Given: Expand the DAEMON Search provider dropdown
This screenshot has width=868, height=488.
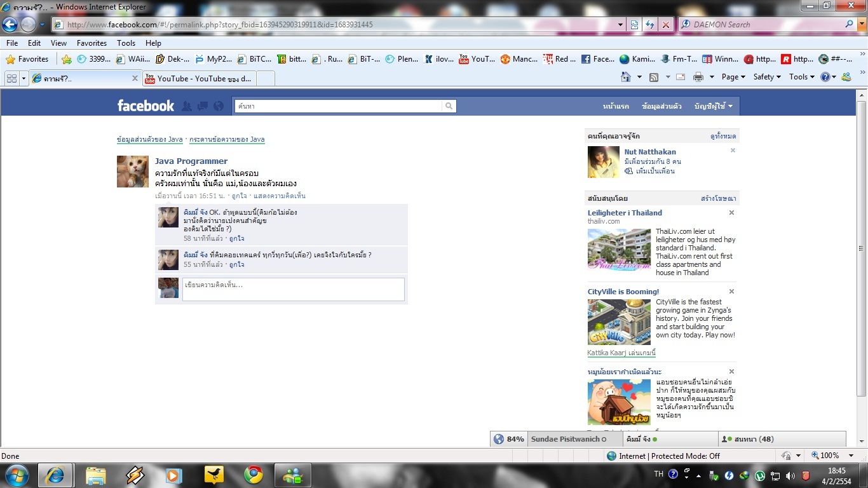Looking at the screenshot, I should tap(861, 25).
